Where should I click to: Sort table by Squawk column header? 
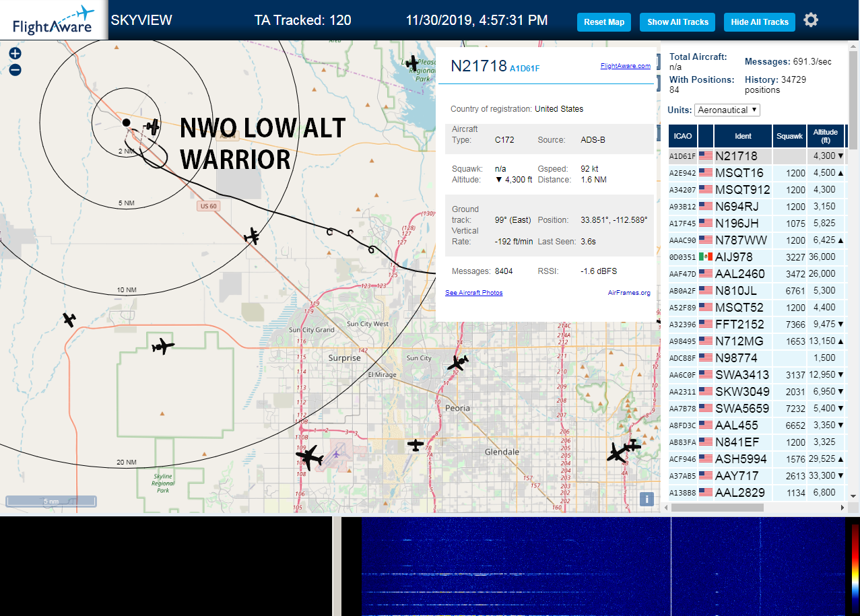pyautogui.click(x=789, y=136)
